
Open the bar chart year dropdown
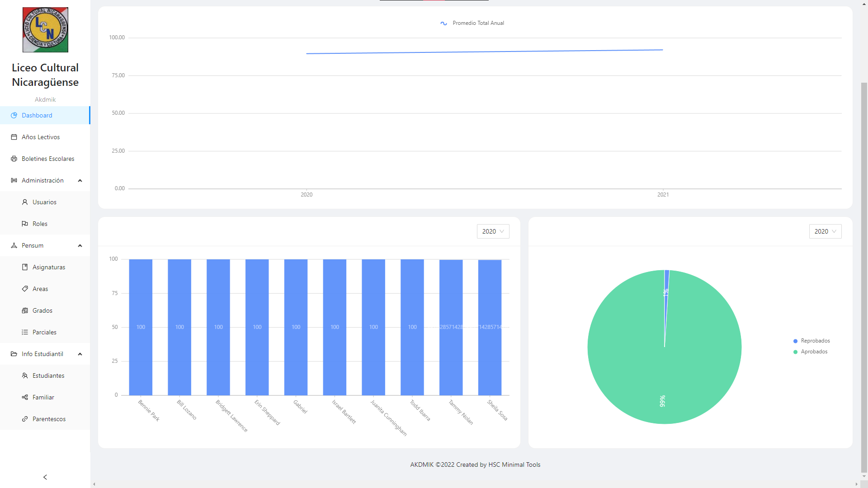pos(493,231)
